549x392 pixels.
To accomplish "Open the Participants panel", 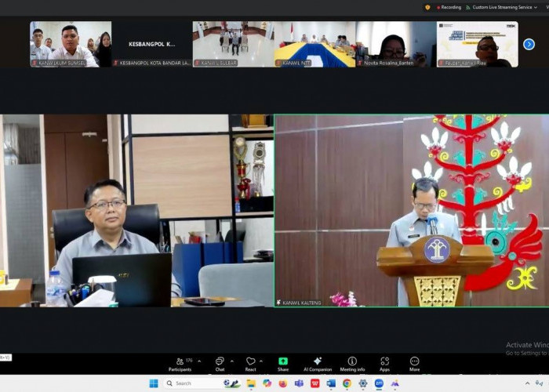I will pos(180,365).
